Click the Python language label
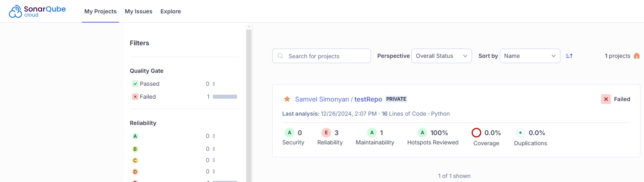 [x=440, y=114]
